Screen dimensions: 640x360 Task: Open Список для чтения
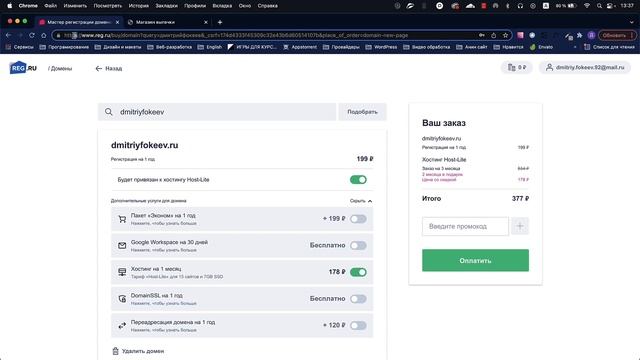coord(609,47)
